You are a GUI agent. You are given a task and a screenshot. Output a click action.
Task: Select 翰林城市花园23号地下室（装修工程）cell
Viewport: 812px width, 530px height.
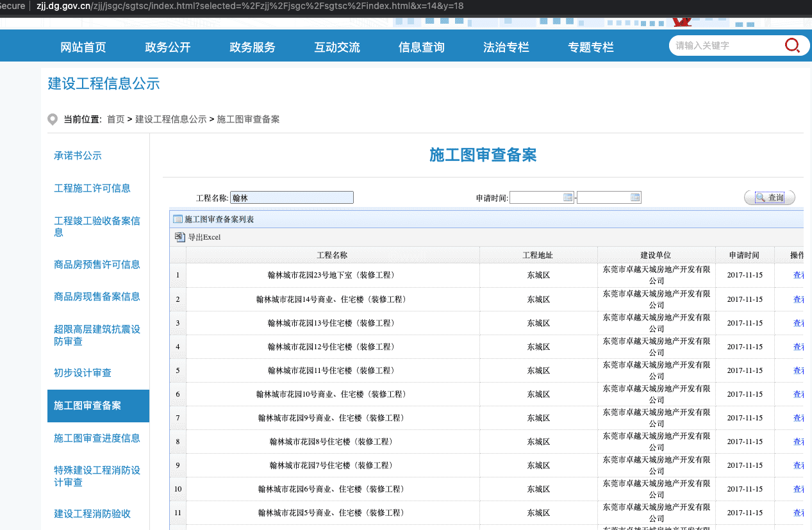point(331,276)
